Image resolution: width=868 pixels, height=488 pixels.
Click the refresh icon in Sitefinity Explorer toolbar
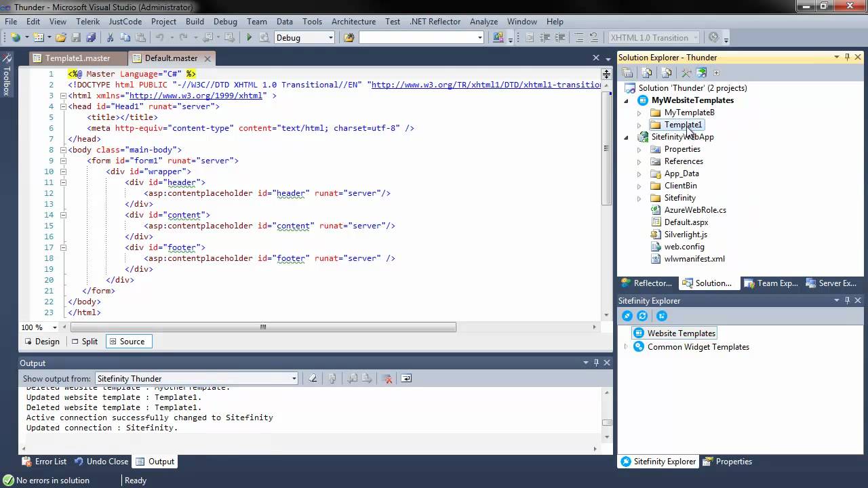pos(642,316)
